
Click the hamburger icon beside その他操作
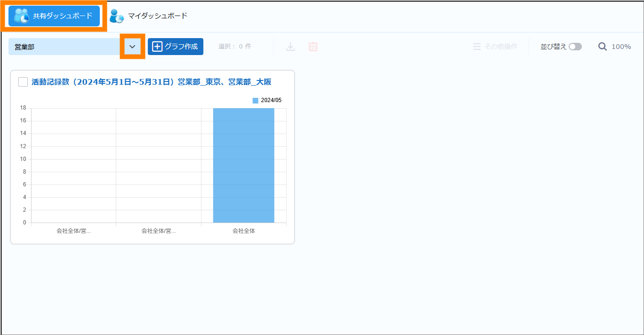(x=477, y=47)
